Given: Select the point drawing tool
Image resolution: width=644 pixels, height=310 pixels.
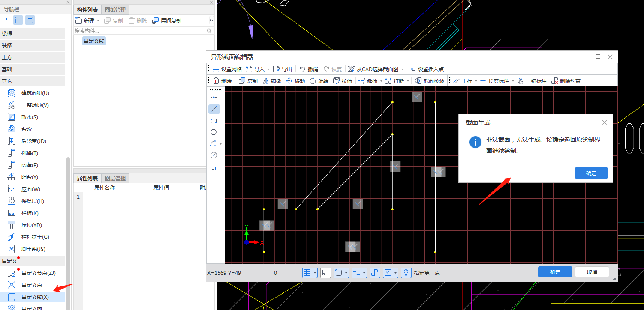Looking at the screenshot, I should (x=214, y=97).
